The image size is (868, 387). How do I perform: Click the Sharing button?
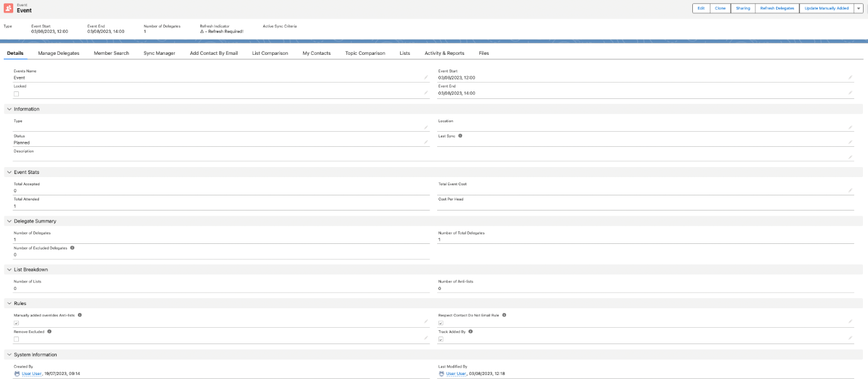tap(743, 8)
